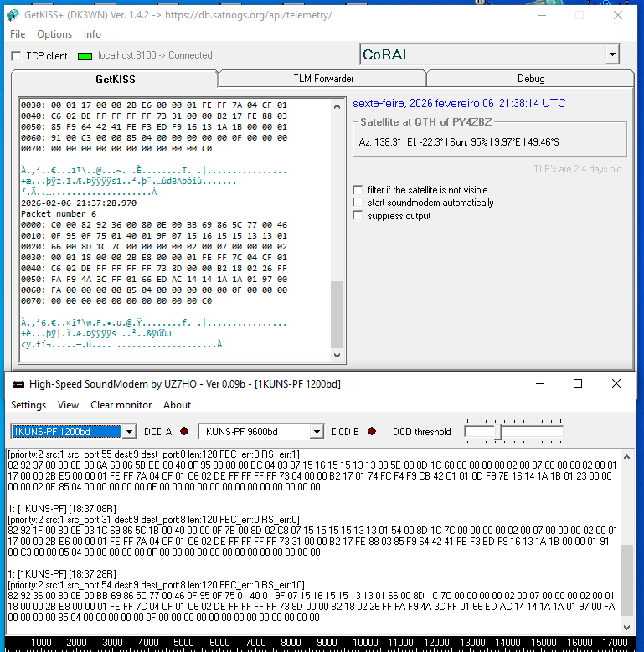The image size is (644, 652).
Task: Maximize the High-Speed SoundModem window
Action: coord(577,383)
